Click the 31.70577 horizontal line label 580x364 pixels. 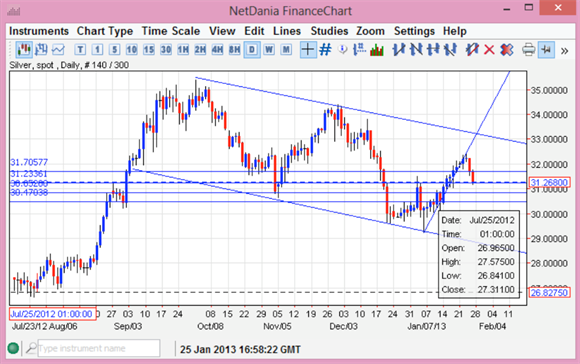[x=29, y=162]
